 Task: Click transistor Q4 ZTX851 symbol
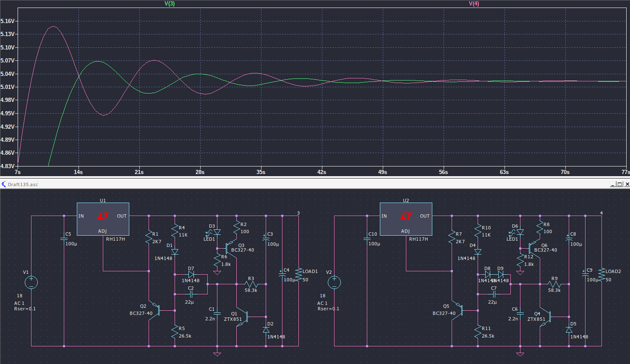click(x=545, y=317)
